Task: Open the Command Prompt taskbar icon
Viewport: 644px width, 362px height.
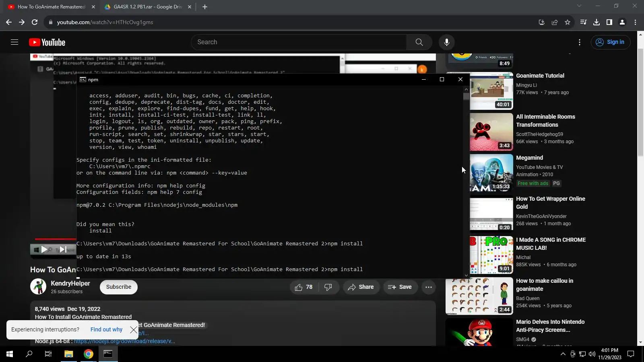Action: click(x=108, y=354)
